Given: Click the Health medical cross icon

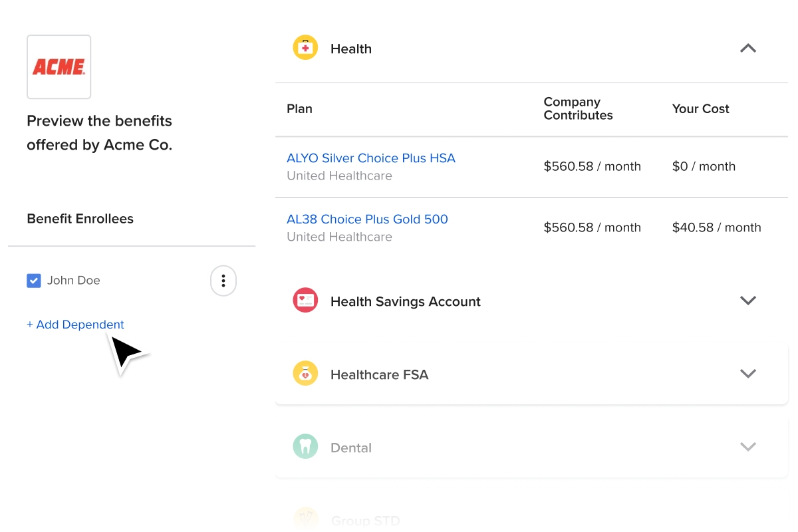Looking at the screenshot, I should coord(305,47).
